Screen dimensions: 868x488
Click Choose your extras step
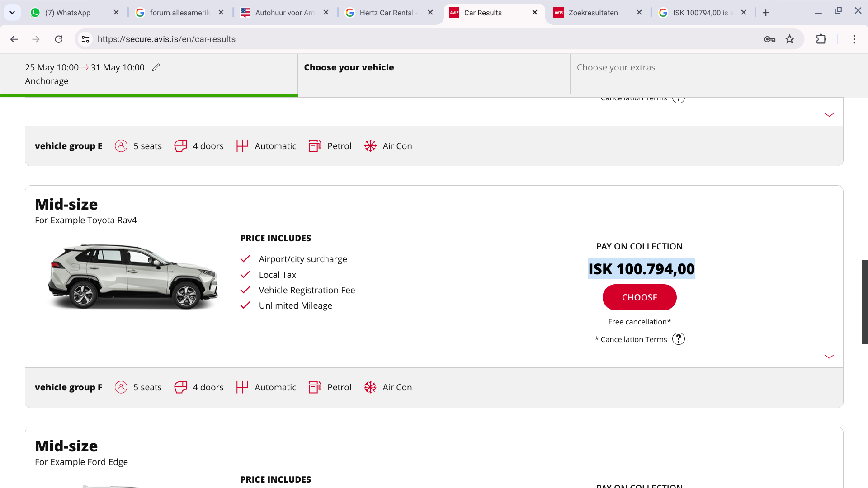click(x=616, y=67)
